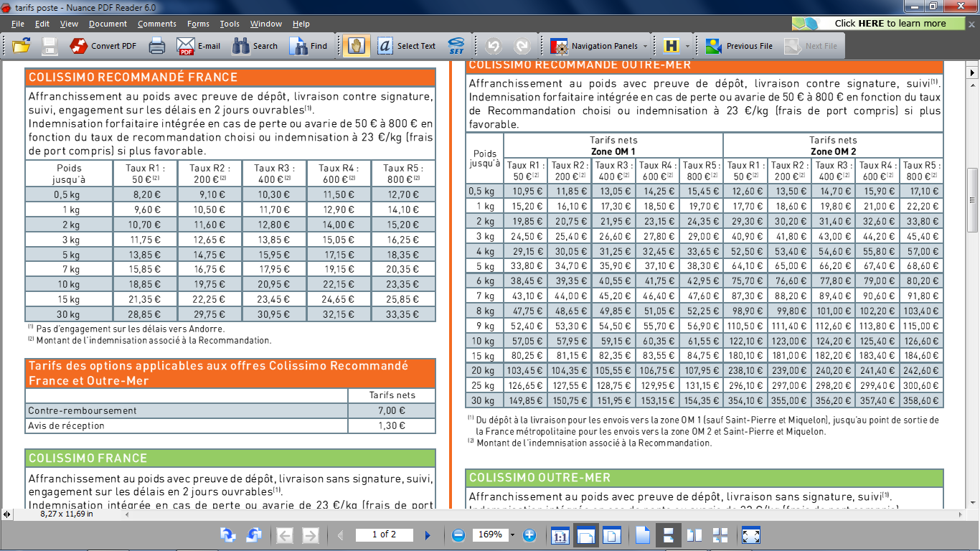The width and height of the screenshot is (980, 551).
Task: Click the Find tool icon
Action: pyautogui.click(x=308, y=46)
